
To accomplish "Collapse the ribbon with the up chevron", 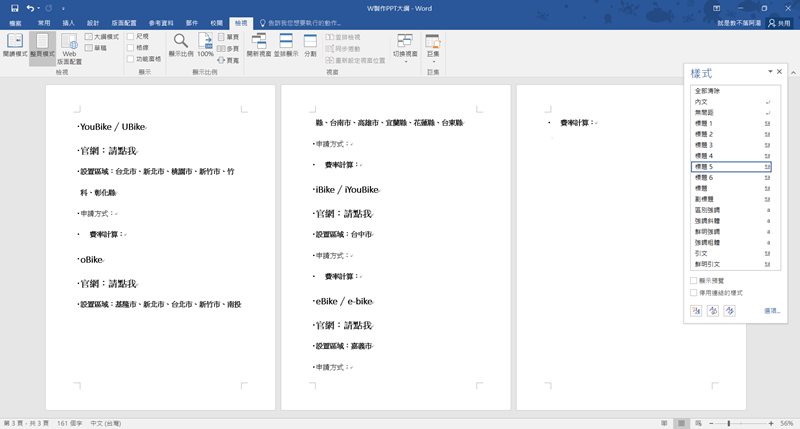I will [x=793, y=73].
